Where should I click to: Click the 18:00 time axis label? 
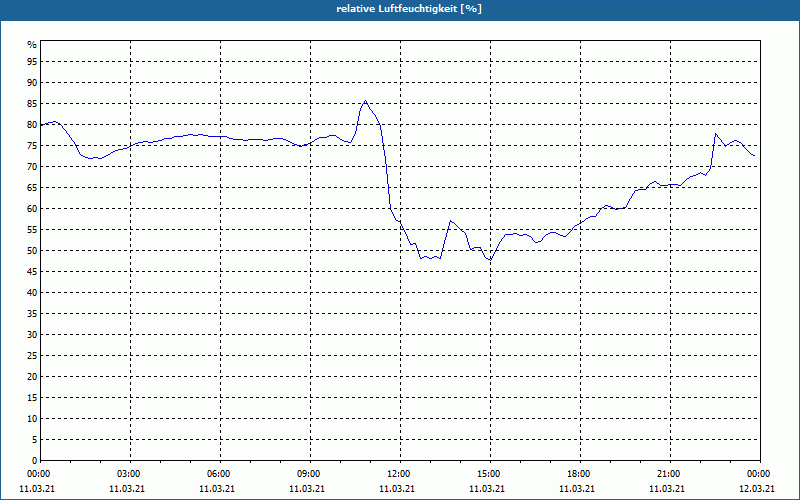[x=581, y=474]
